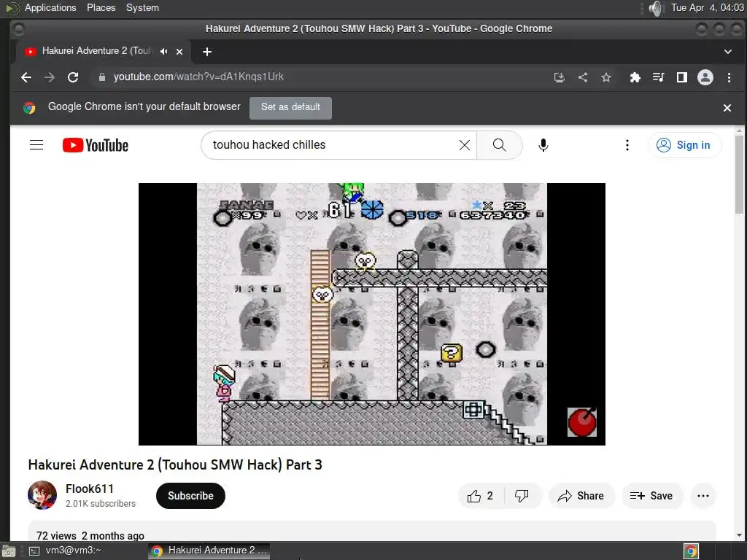
Task: Clear the search query text
Action: pyautogui.click(x=465, y=145)
